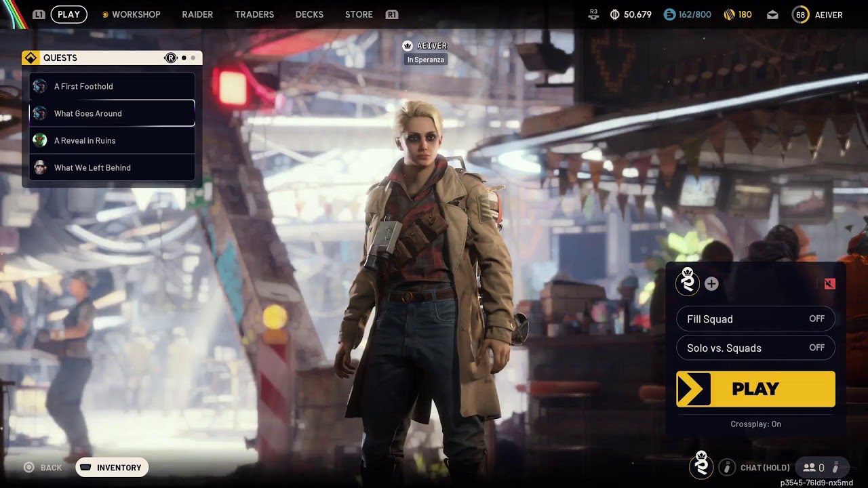868x488 pixels.
Task: Click the microphone icon right of the party count
Action: [835, 467]
